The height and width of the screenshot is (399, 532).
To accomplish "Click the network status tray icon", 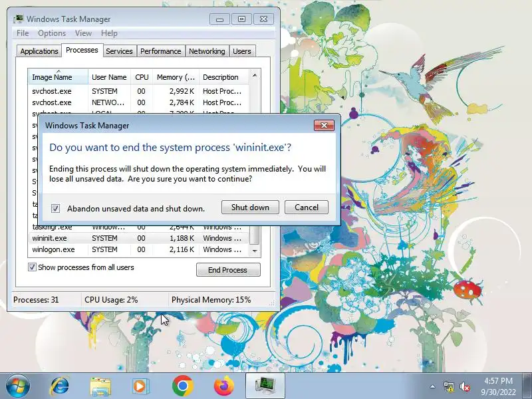I will pyautogui.click(x=449, y=386).
